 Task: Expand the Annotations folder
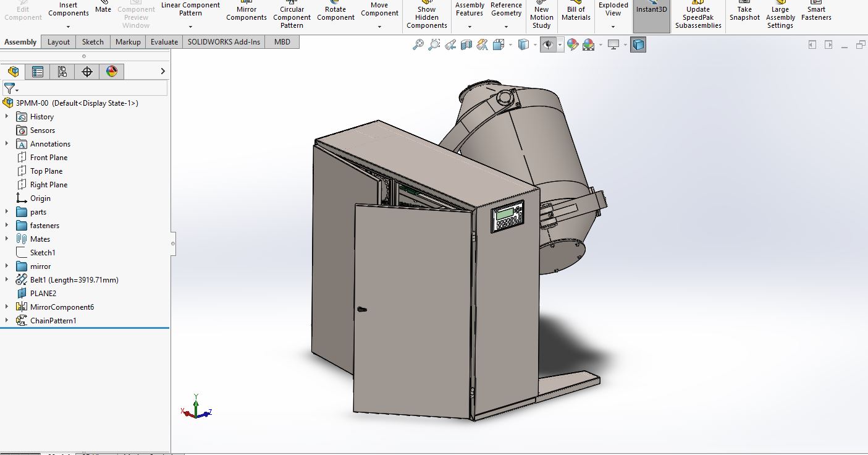tap(7, 144)
